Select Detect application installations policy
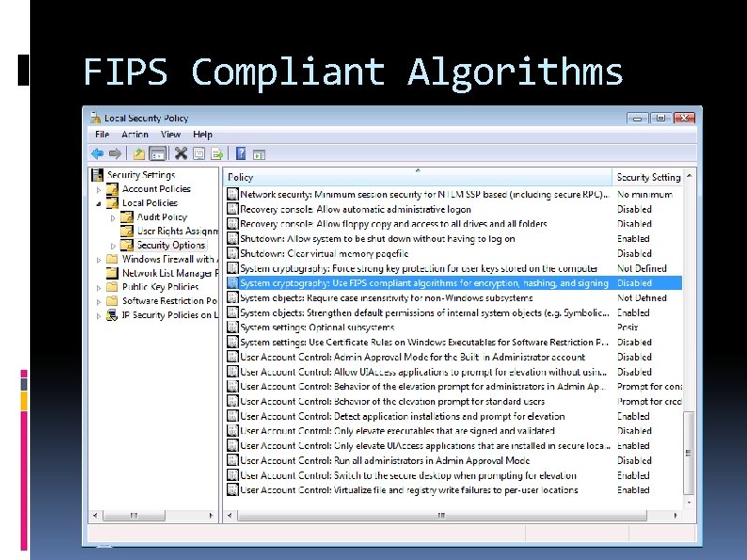747x560 pixels. [454, 416]
